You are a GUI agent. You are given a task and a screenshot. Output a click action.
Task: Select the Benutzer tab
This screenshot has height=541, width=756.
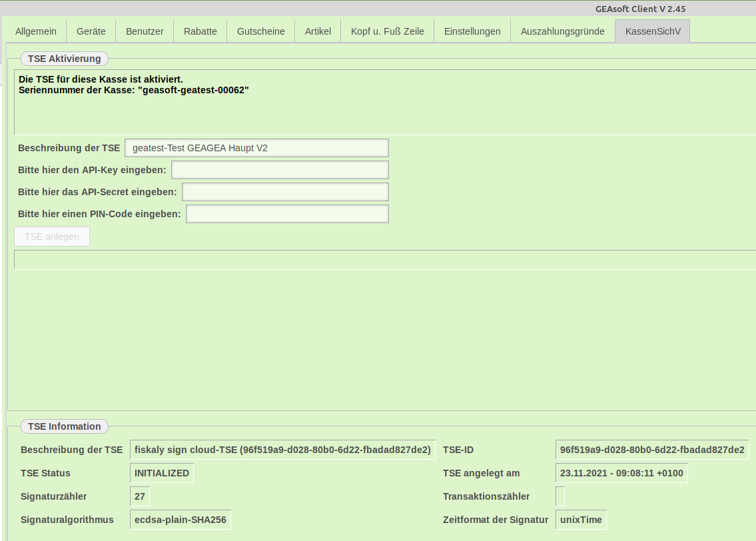click(x=145, y=31)
